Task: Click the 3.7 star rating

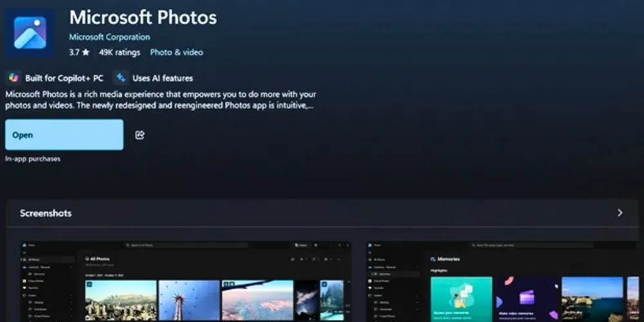Action: [79, 52]
